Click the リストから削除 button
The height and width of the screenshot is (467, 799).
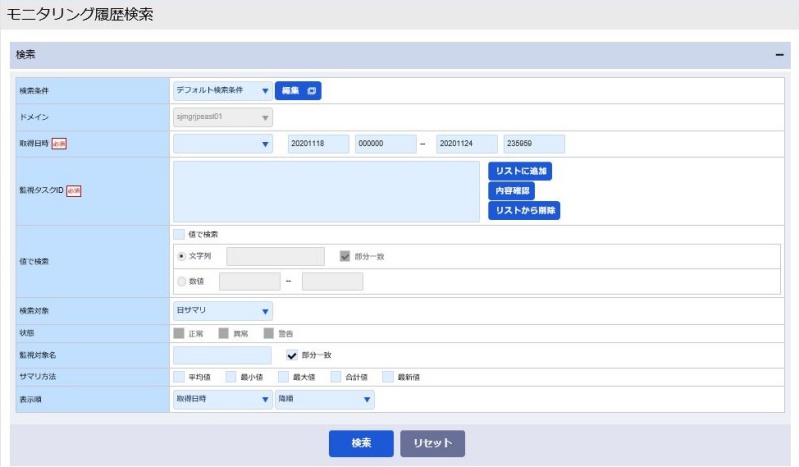(x=524, y=211)
